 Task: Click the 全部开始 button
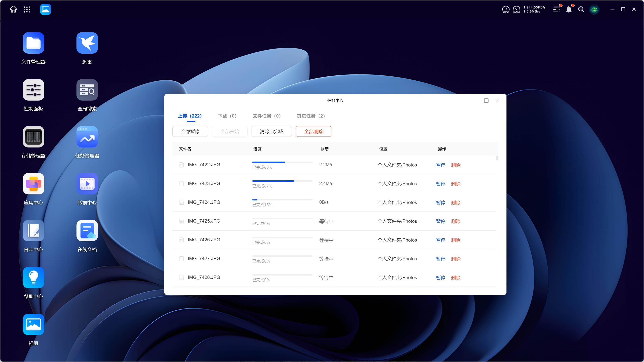tap(229, 131)
